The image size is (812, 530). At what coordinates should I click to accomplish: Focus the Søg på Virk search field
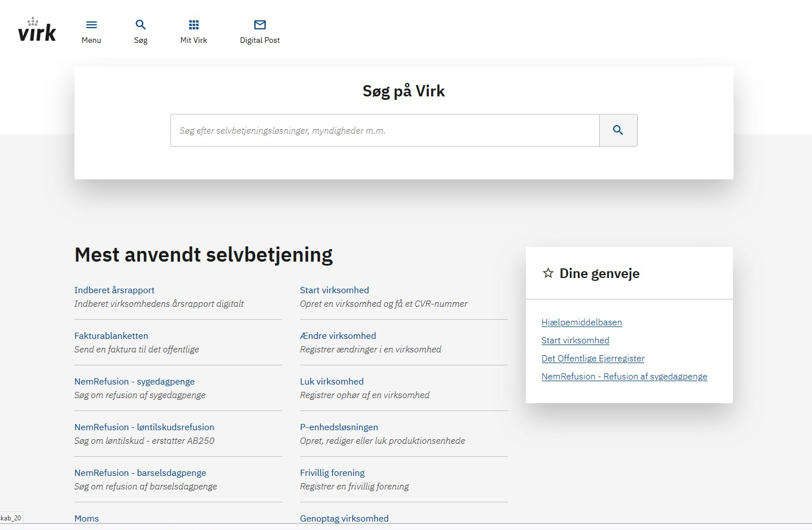(x=385, y=130)
